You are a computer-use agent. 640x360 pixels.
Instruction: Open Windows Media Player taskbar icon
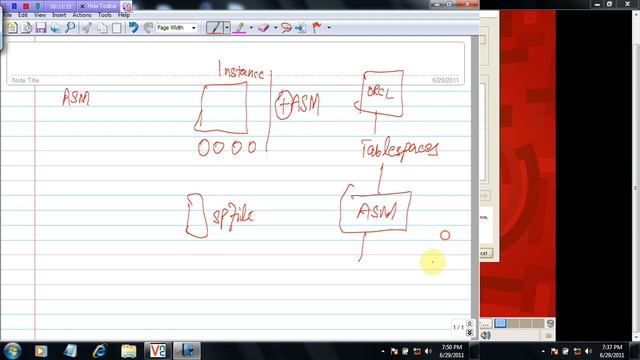pos(41,351)
